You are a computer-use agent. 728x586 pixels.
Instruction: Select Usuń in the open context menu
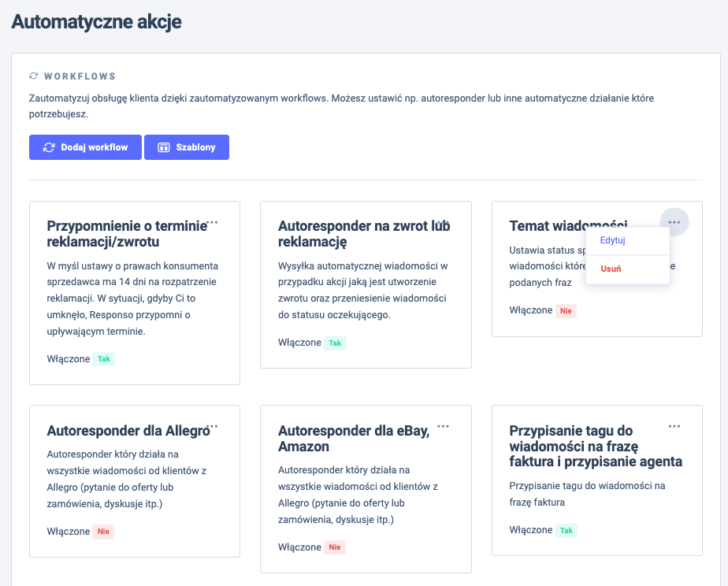[x=611, y=269]
